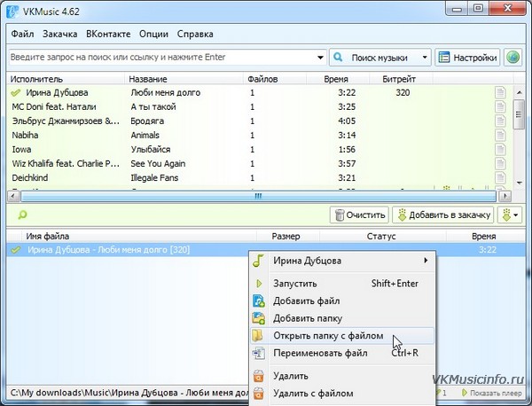The image size is (532, 406).
Task: Sort by the Название column header
Action: (x=184, y=79)
